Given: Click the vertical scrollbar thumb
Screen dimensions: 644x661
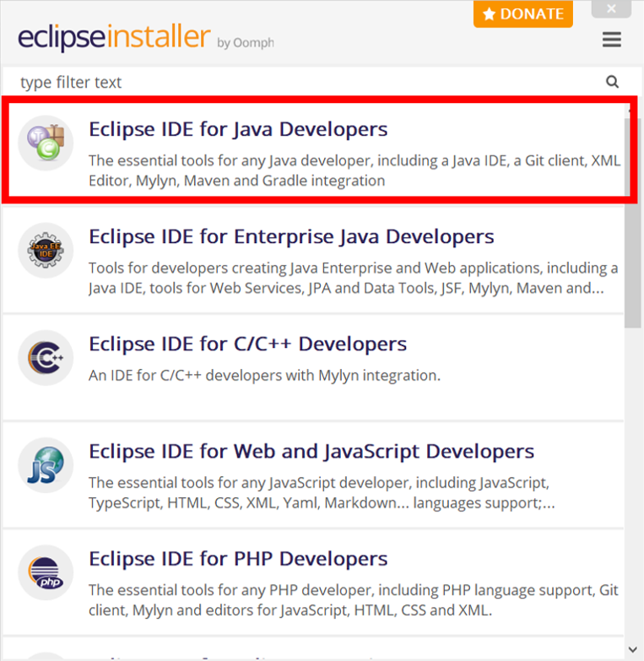Looking at the screenshot, I should coord(633,223).
